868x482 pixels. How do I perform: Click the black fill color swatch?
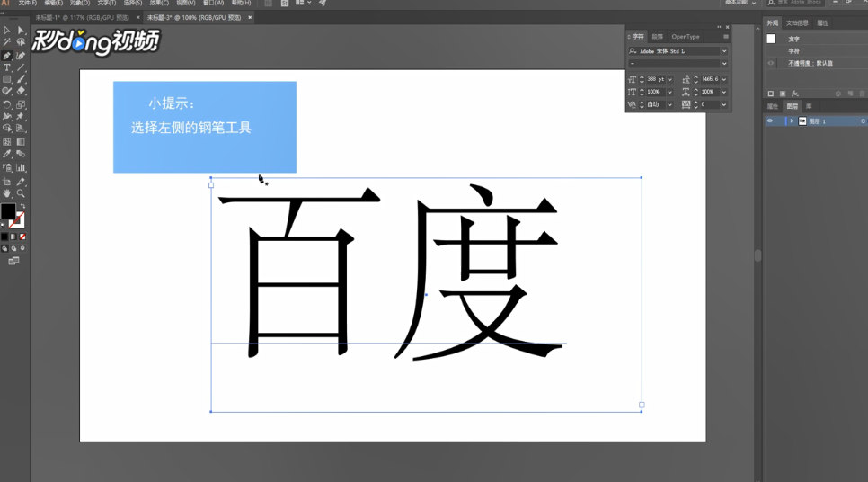coord(8,211)
